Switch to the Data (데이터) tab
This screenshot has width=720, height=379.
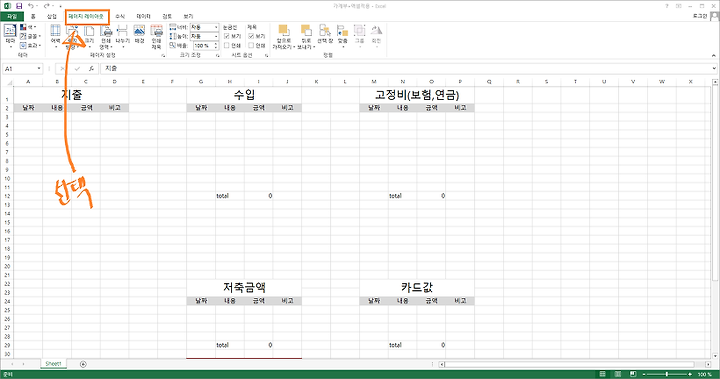tap(144, 17)
